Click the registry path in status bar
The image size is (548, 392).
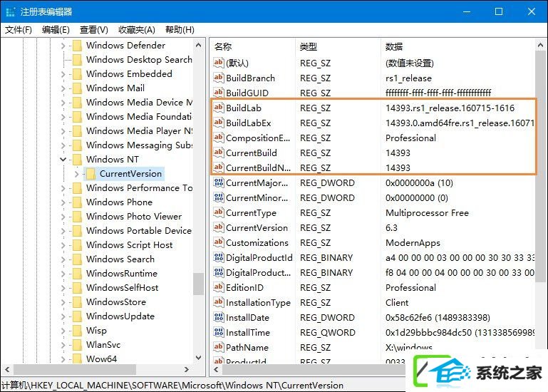point(172,386)
